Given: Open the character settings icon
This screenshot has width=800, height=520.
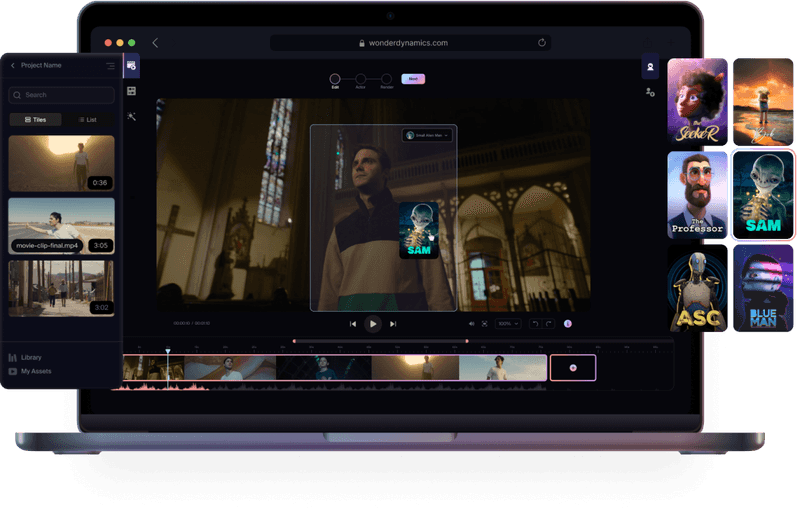Looking at the screenshot, I should 650,92.
